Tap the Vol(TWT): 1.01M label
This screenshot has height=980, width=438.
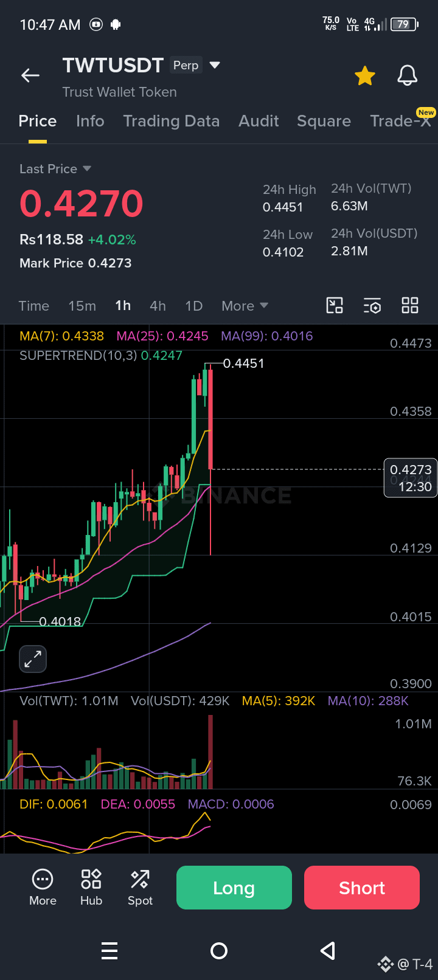pos(69,701)
